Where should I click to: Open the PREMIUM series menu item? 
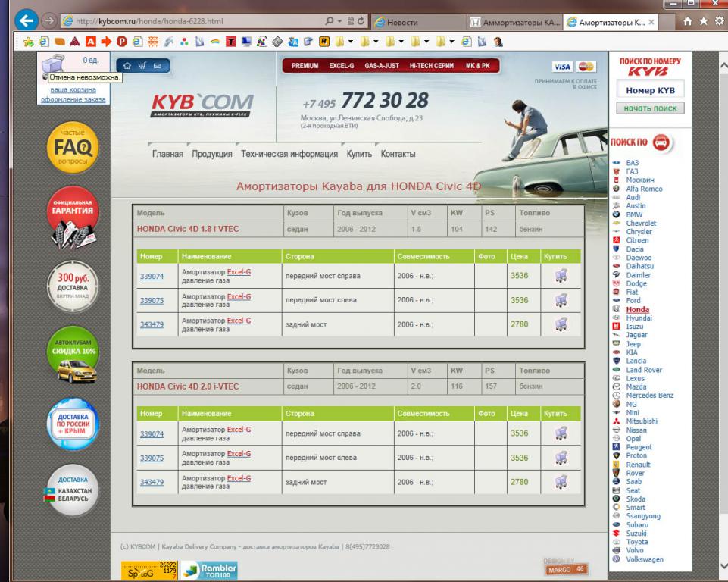coord(305,66)
